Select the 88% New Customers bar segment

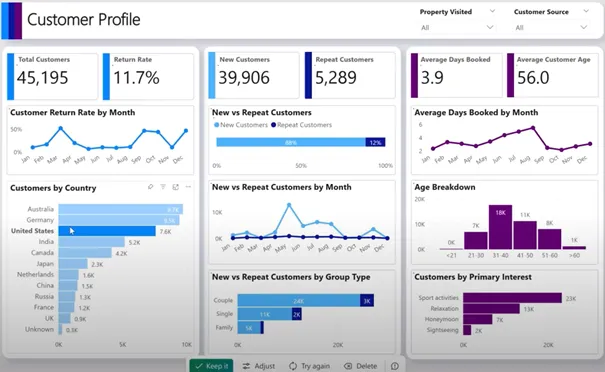pos(291,142)
